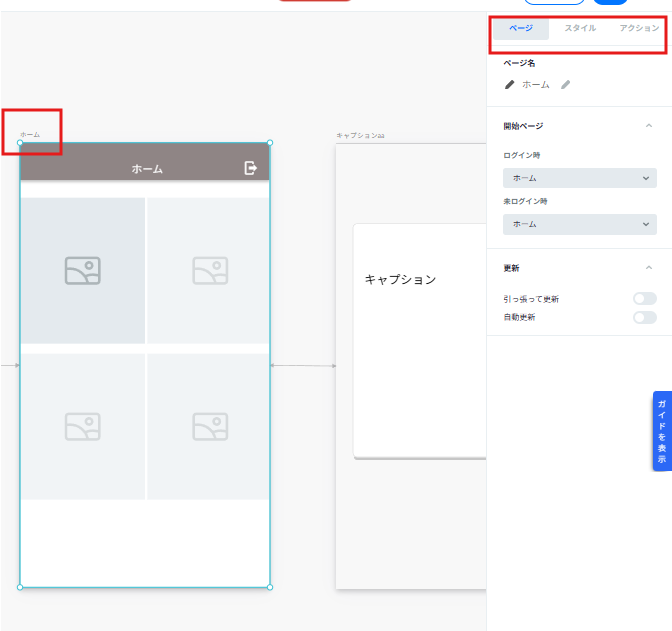
Task: Select the top-right image placeholder
Action: [x=208, y=270]
